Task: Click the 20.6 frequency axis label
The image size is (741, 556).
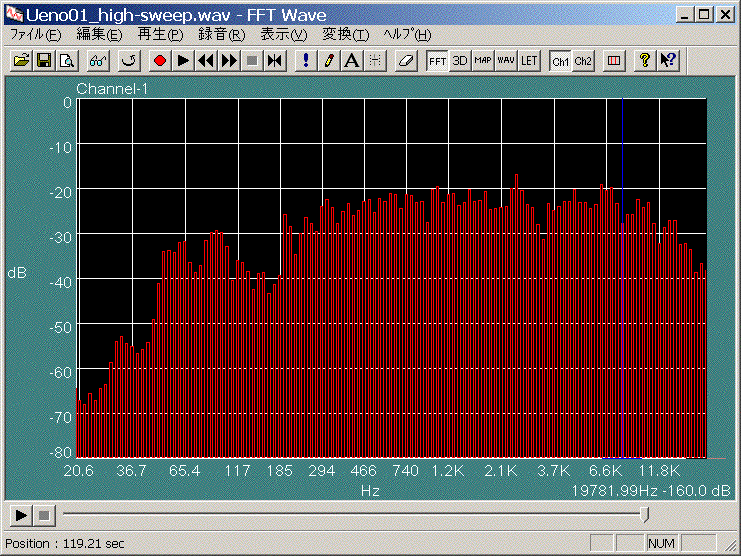Action: point(78,471)
